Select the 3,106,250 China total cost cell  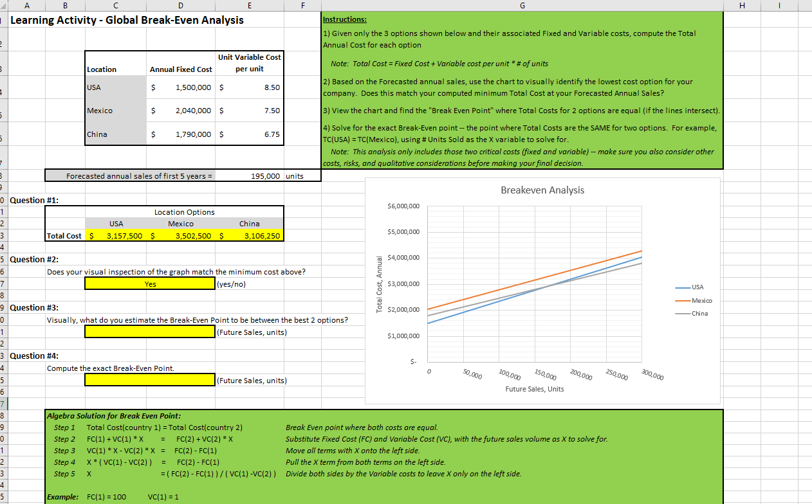(x=249, y=236)
